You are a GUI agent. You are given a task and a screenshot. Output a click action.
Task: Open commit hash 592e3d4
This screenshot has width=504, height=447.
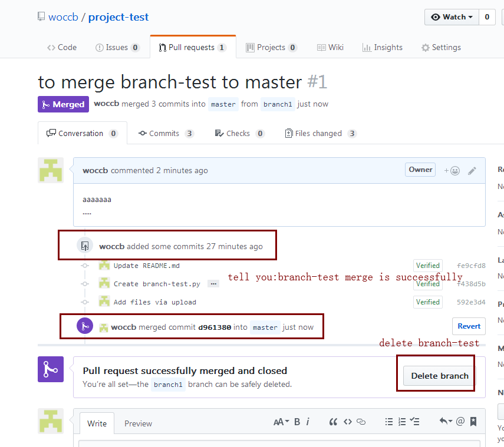[x=471, y=302]
